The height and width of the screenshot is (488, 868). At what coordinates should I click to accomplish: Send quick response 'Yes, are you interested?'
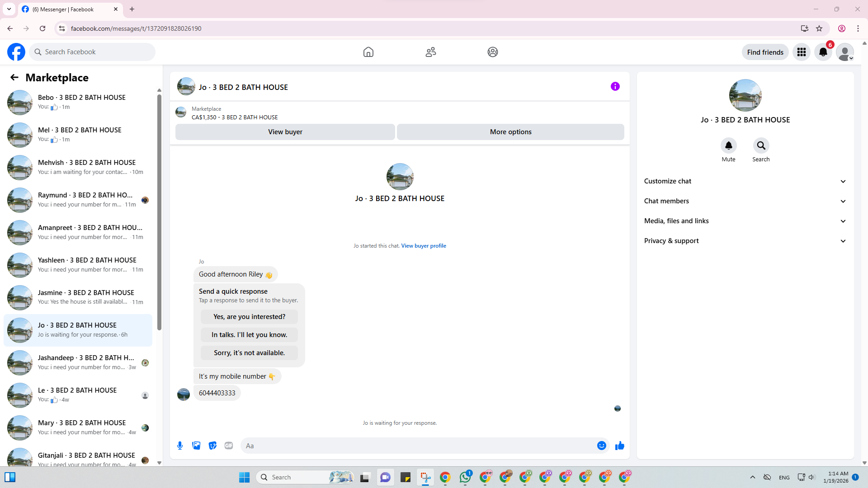250,317
